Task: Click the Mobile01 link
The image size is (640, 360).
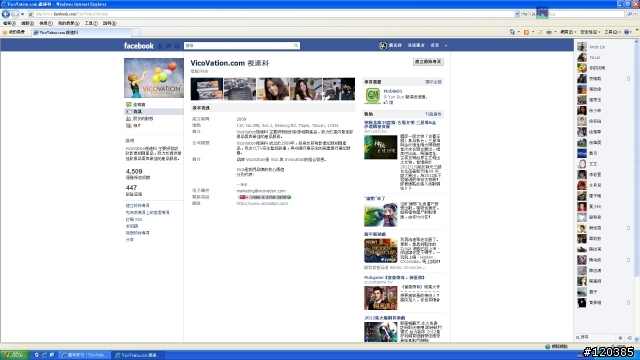Action: tap(393, 91)
